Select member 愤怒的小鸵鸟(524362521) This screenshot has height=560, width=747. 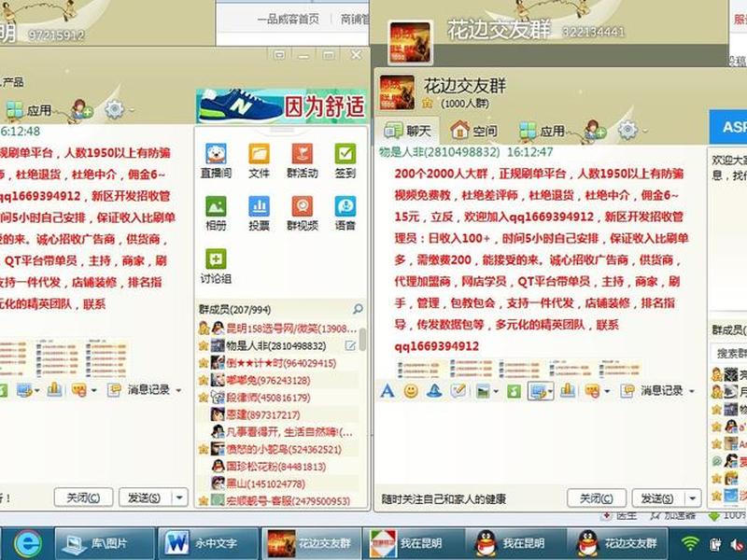click(276, 449)
